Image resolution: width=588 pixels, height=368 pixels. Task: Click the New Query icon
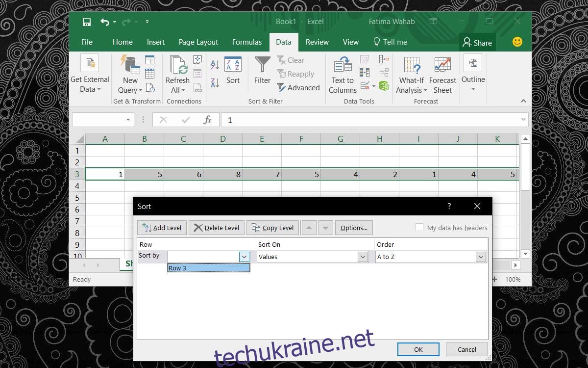[130, 64]
